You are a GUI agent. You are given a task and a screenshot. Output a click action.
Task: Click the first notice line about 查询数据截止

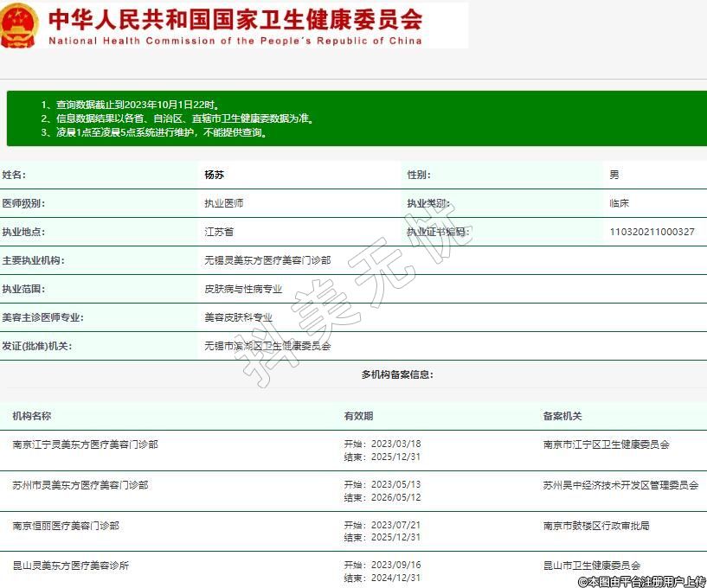pyautogui.click(x=136, y=105)
